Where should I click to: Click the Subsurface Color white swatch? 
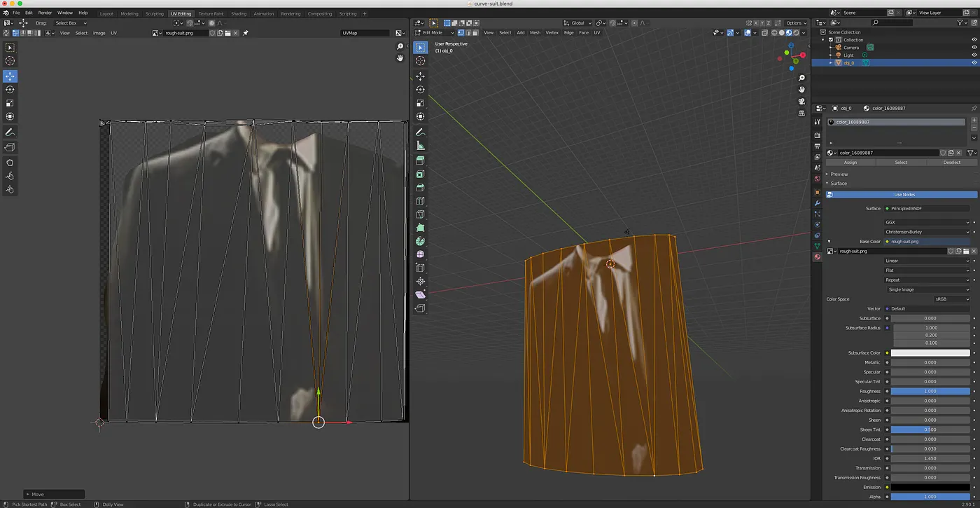coord(930,353)
